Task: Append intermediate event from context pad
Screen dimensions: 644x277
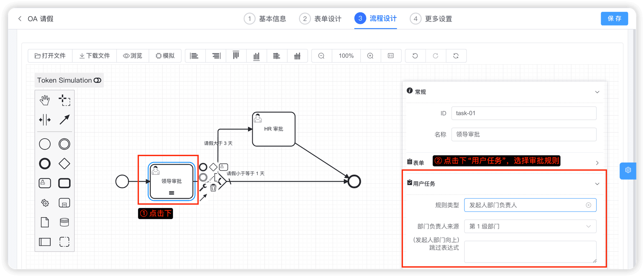Action: coord(203,177)
